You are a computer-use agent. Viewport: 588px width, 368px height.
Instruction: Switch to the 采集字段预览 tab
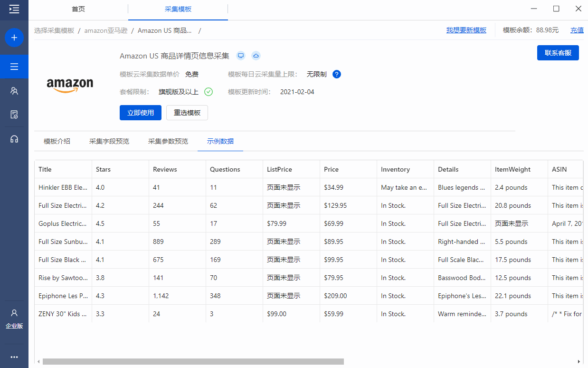(x=109, y=141)
